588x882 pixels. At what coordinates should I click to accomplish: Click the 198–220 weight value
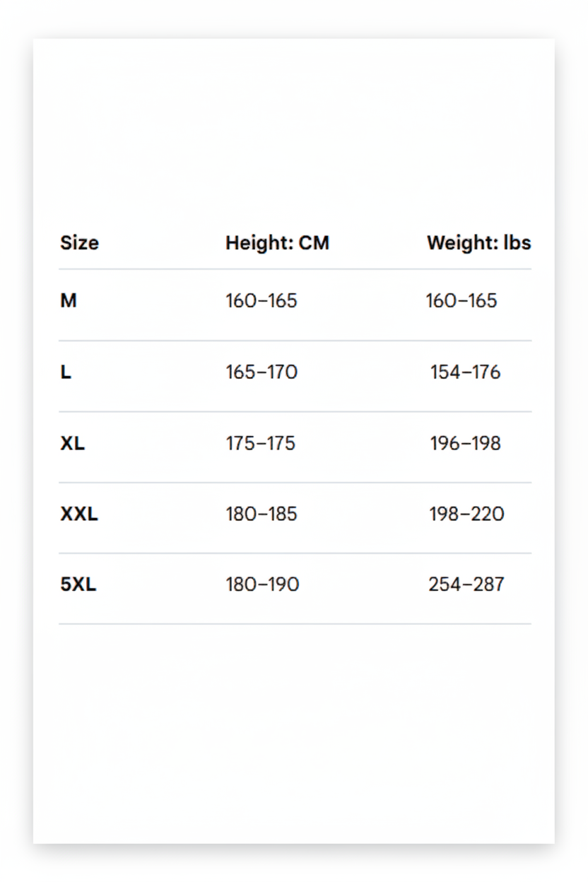coord(466,514)
